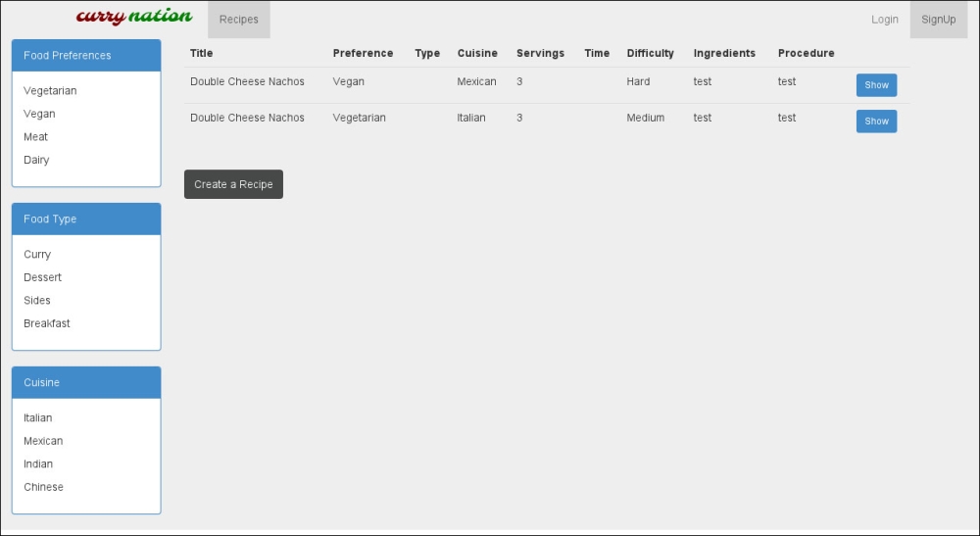
Task: Select Indian cuisine filter
Action: tap(38, 464)
